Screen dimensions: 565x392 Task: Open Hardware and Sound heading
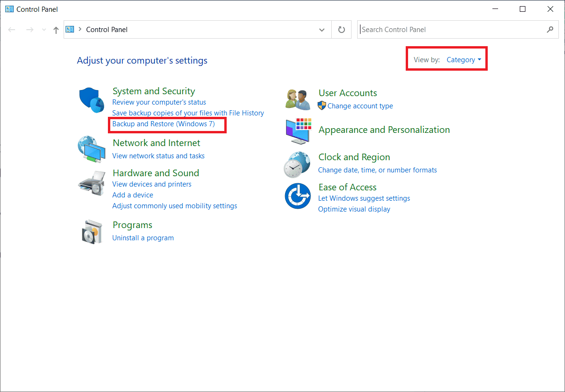[x=156, y=173]
